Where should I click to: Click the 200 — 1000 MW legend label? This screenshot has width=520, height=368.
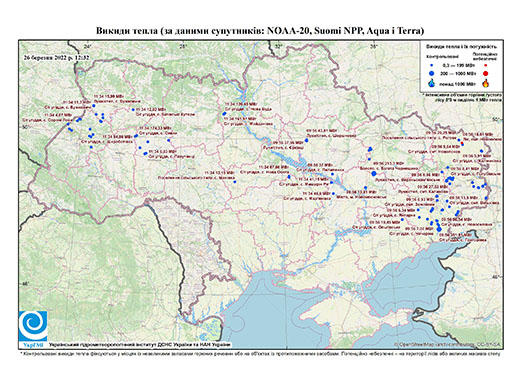pyautogui.click(x=459, y=73)
